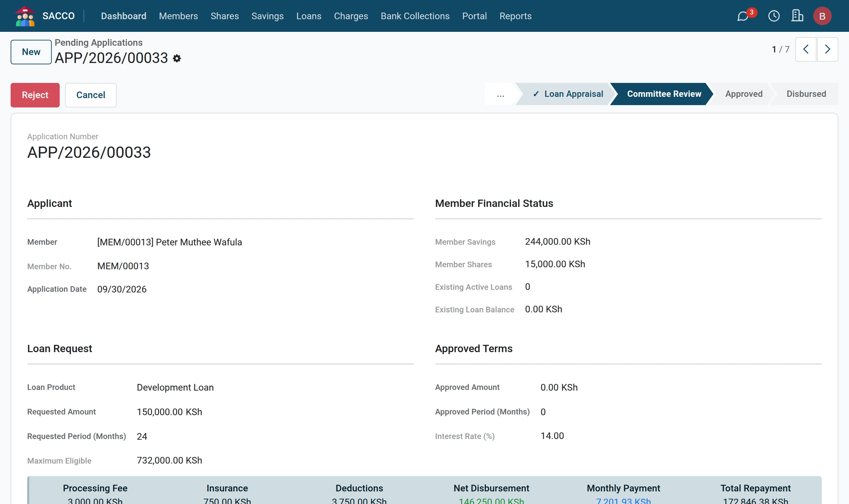Click the New button

[x=31, y=52]
